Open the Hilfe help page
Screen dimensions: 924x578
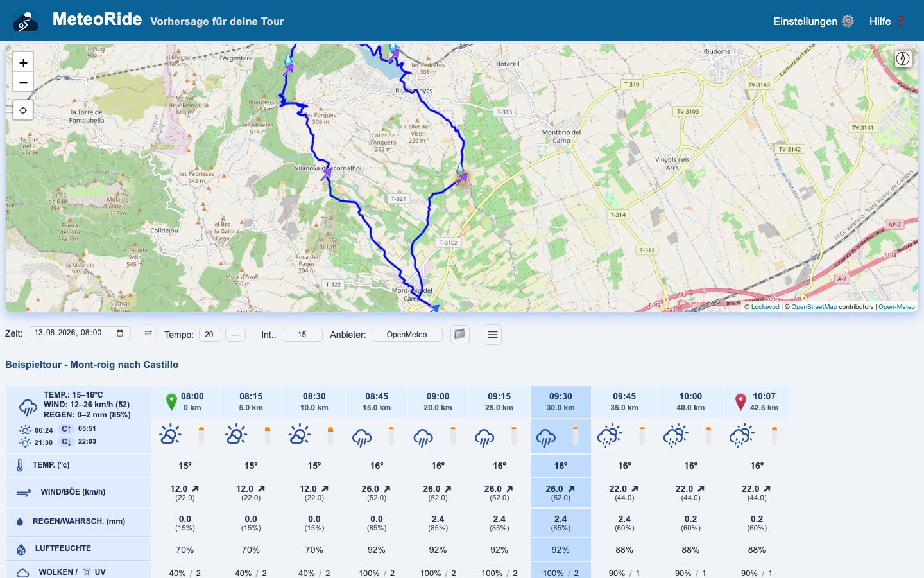[887, 21]
